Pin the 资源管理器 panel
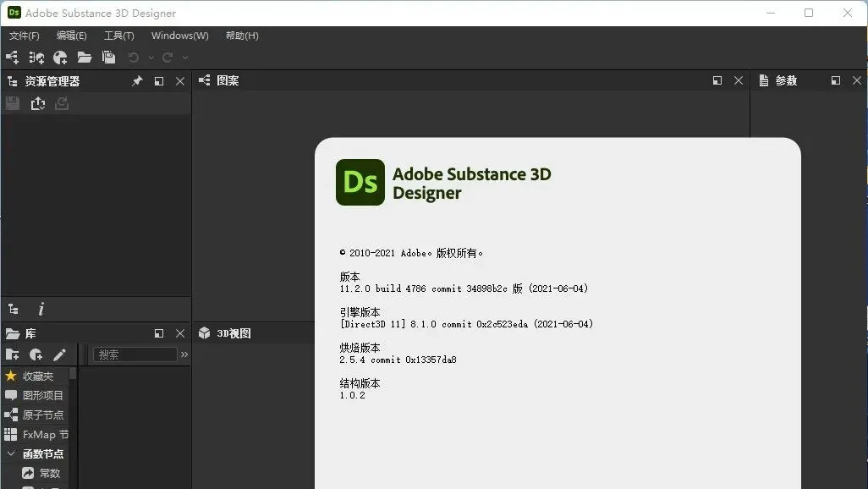The width and height of the screenshot is (868, 489). (137, 81)
